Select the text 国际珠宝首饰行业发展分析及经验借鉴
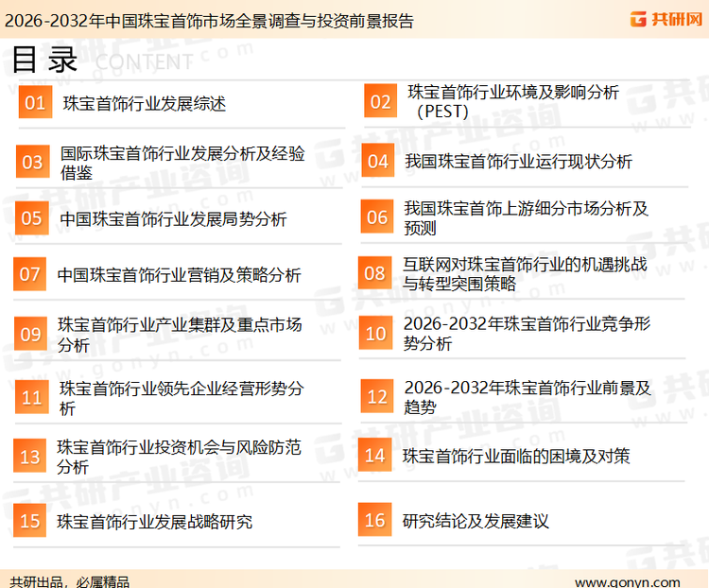Viewport: 709px width, 588px height. tap(182, 163)
